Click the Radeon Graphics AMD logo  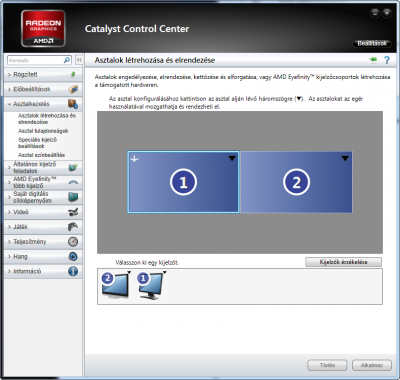tap(43, 28)
